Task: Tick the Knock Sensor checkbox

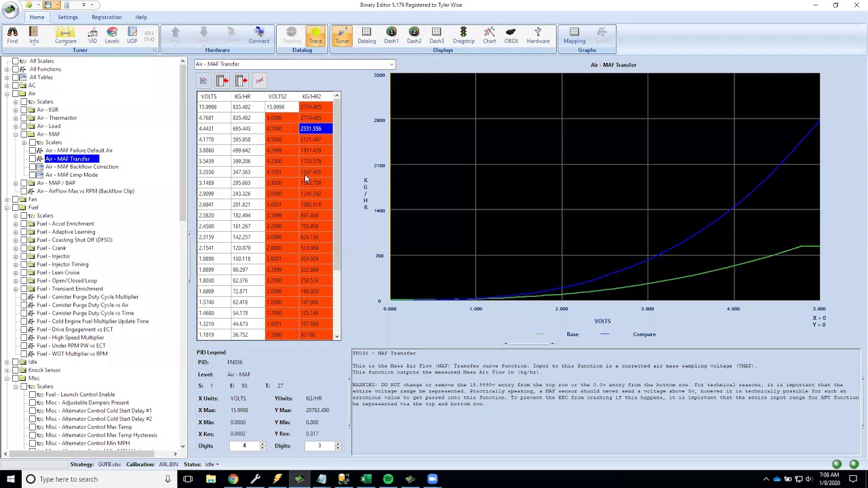Action: pyautogui.click(x=15, y=370)
